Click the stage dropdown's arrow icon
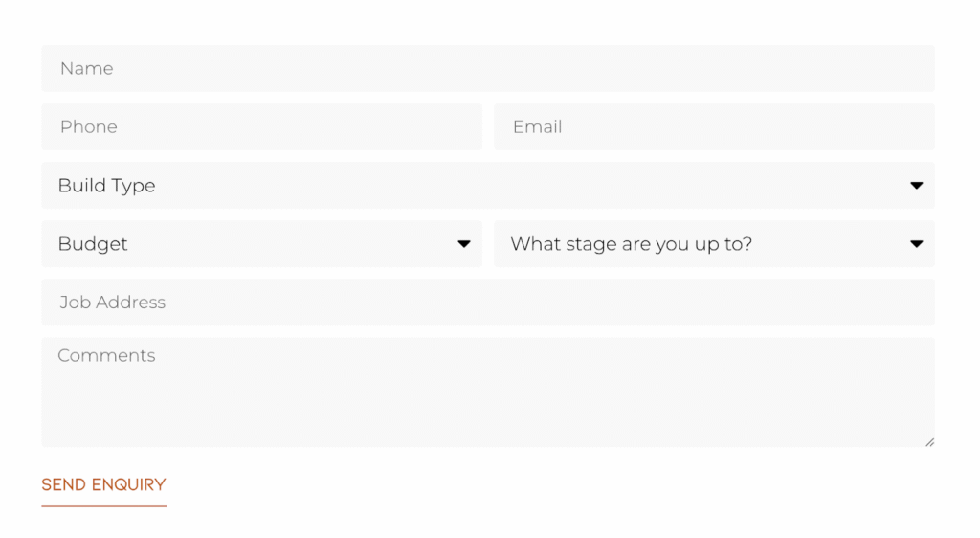 click(916, 244)
